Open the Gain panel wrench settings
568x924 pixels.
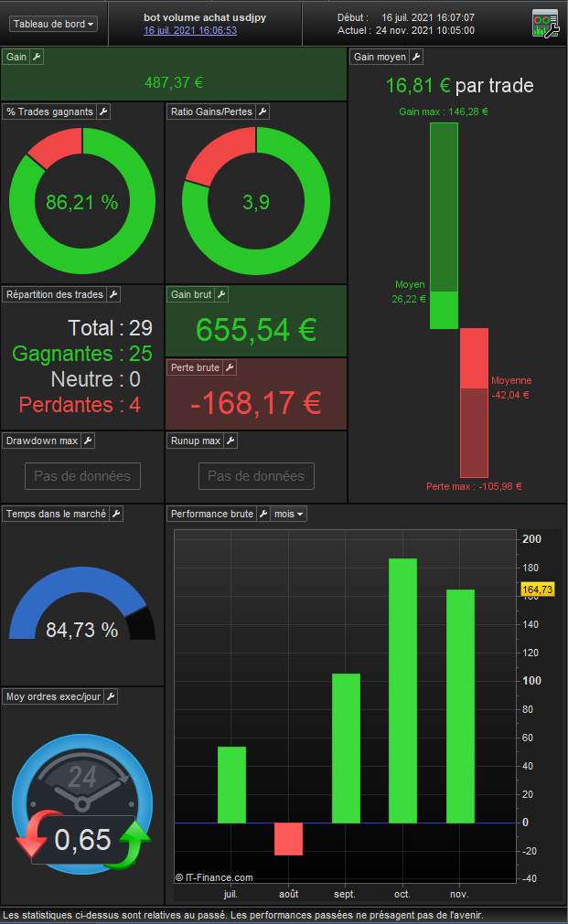point(37,57)
